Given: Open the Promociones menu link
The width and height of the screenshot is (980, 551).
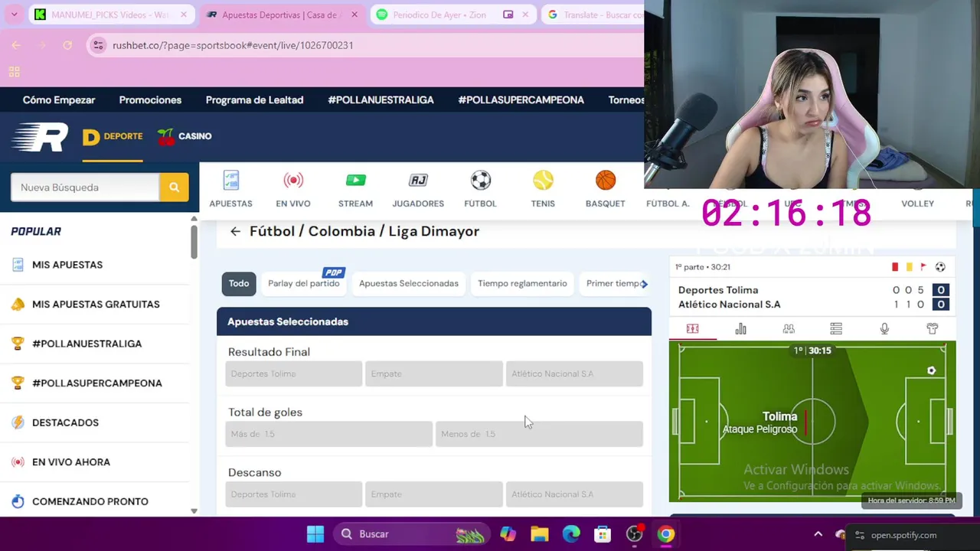Looking at the screenshot, I should (x=150, y=100).
